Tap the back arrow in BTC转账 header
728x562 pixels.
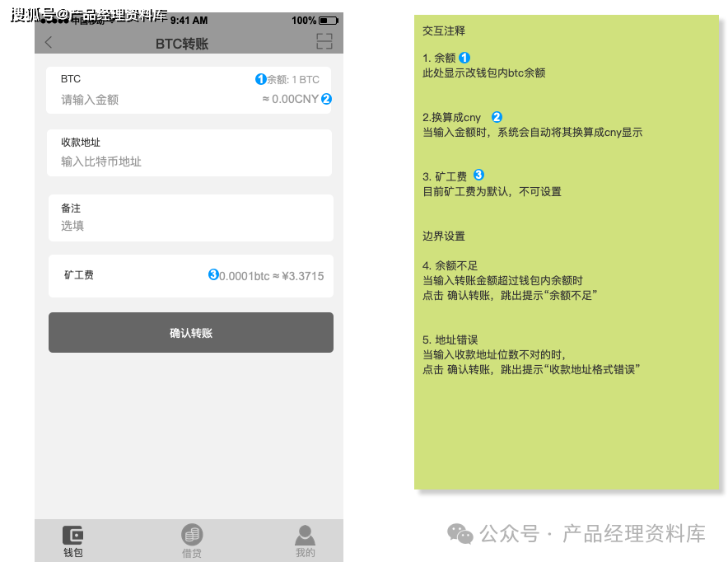click(49, 42)
